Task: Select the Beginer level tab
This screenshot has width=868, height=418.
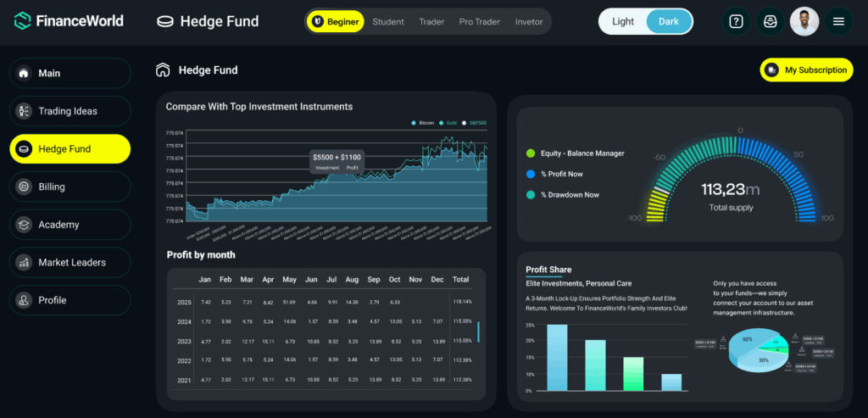Action: pos(336,22)
